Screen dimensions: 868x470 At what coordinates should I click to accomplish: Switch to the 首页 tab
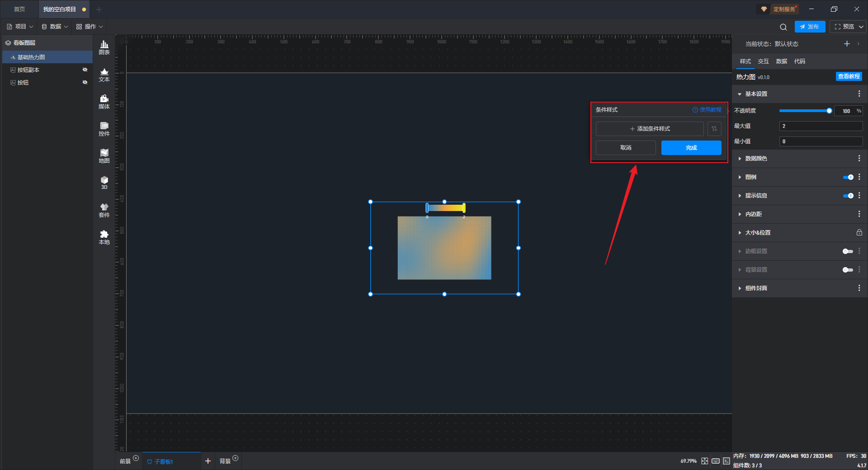click(x=19, y=9)
